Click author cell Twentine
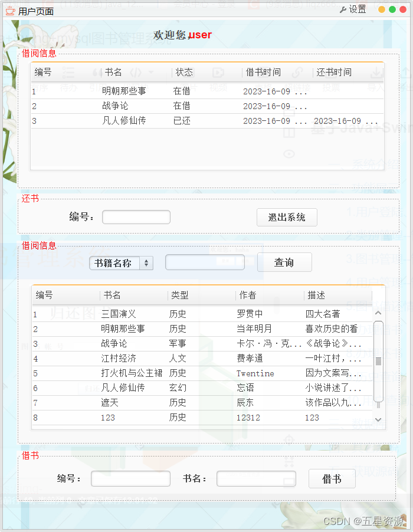 pyautogui.click(x=255, y=373)
